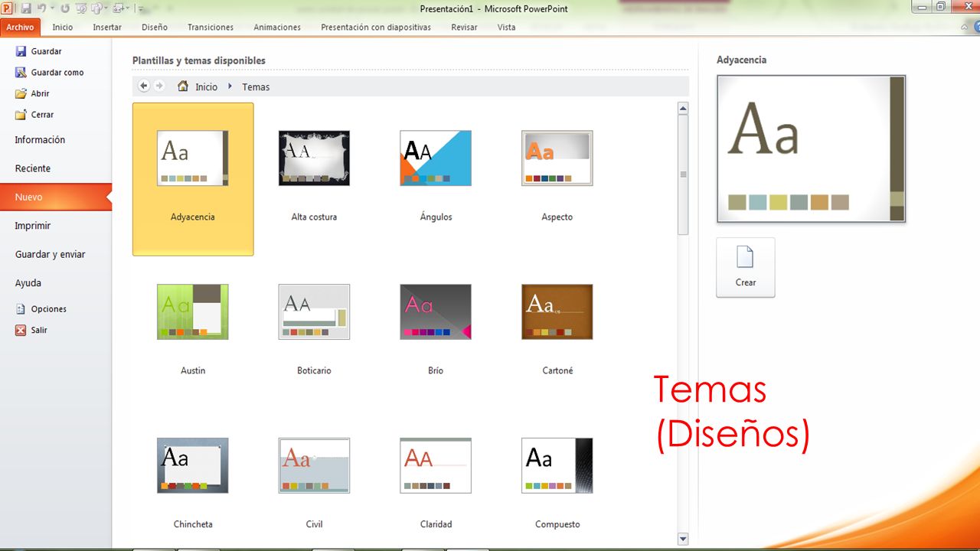Switch to the Insertar ribbon tab
980x551 pixels.
click(x=107, y=27)
